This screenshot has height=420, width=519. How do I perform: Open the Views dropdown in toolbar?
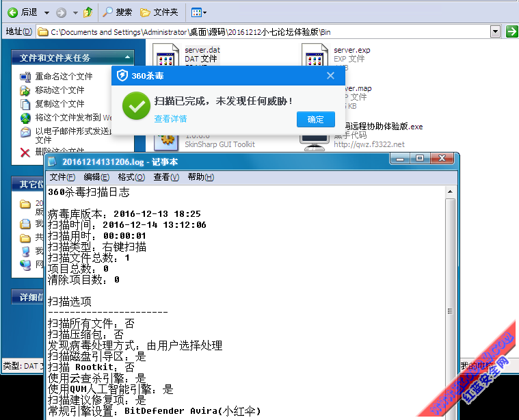pos(199,12)
